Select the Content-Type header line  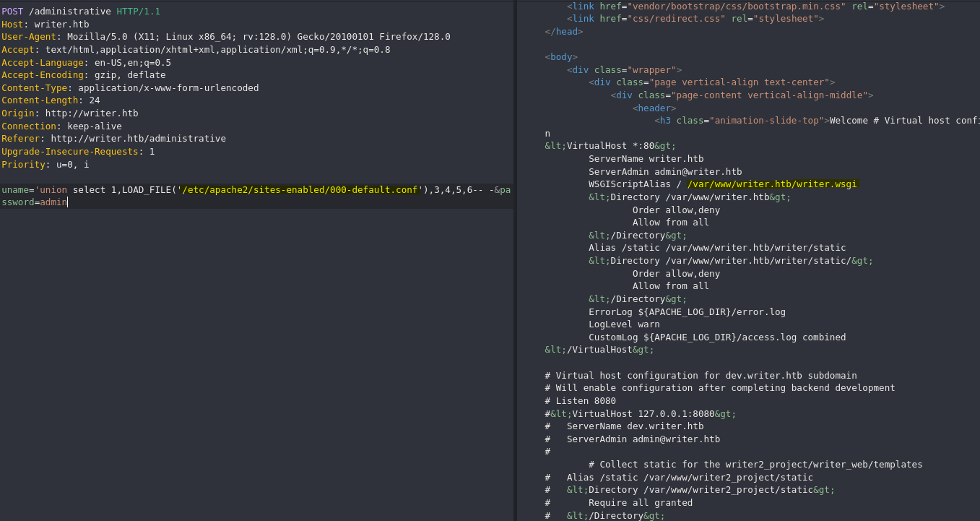click(130, 88)
